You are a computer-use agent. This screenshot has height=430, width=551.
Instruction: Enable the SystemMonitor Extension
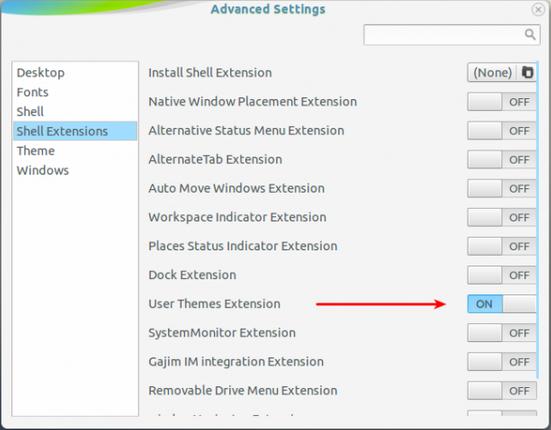tap(501, 333)
